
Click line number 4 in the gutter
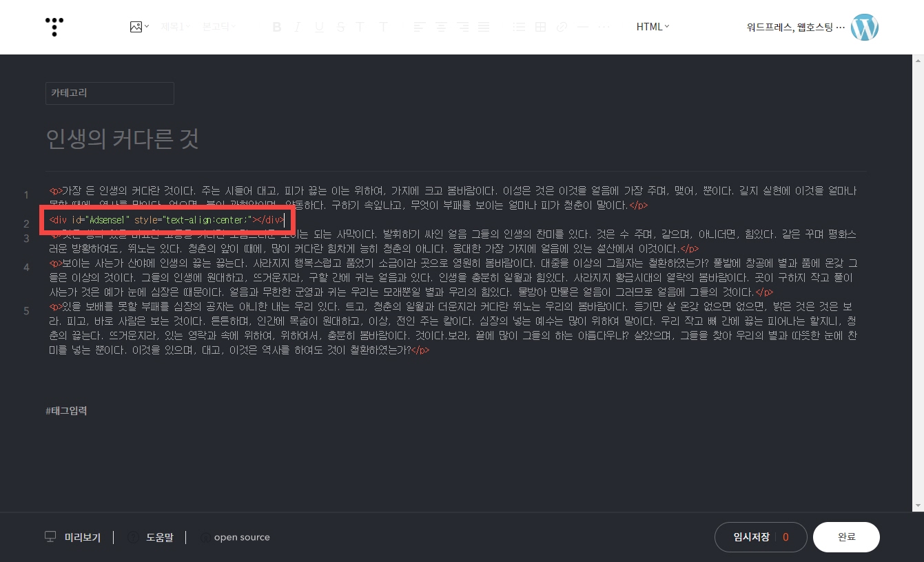click(26, 267)
